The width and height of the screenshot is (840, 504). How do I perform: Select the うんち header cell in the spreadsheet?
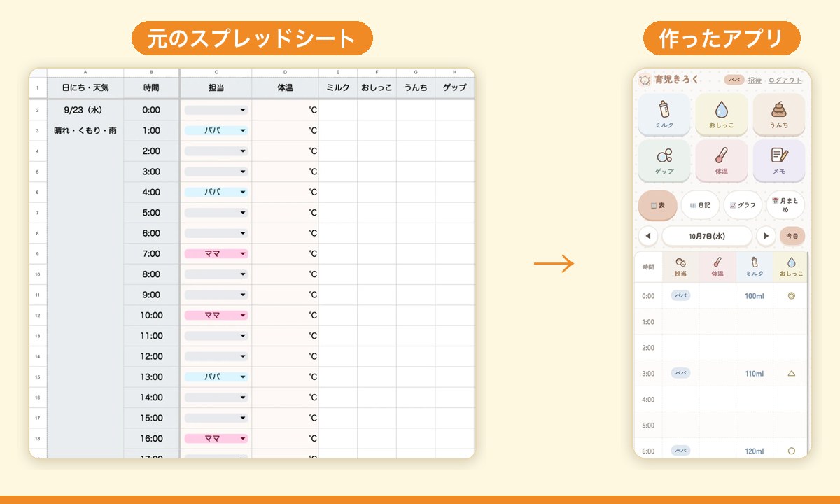(x=416, y=88)
